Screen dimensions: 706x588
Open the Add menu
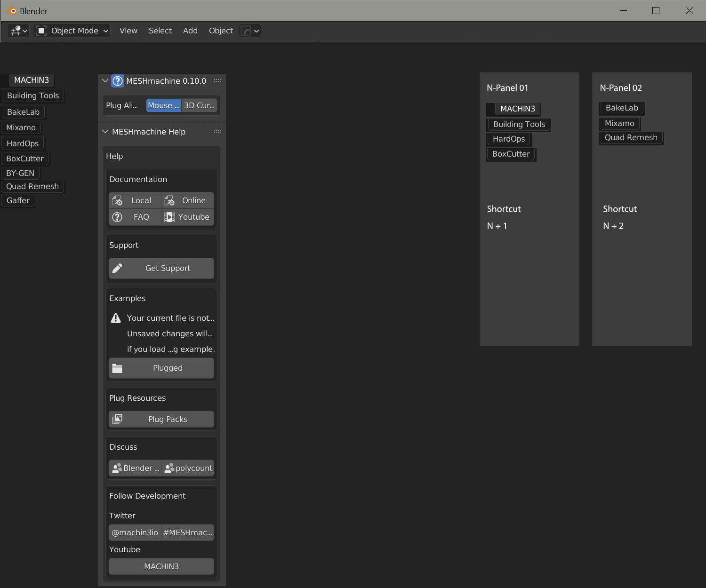pos(190,31)
